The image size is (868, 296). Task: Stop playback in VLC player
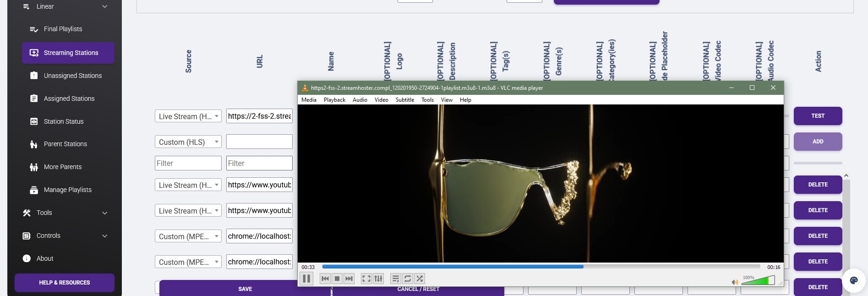point(337,279)
